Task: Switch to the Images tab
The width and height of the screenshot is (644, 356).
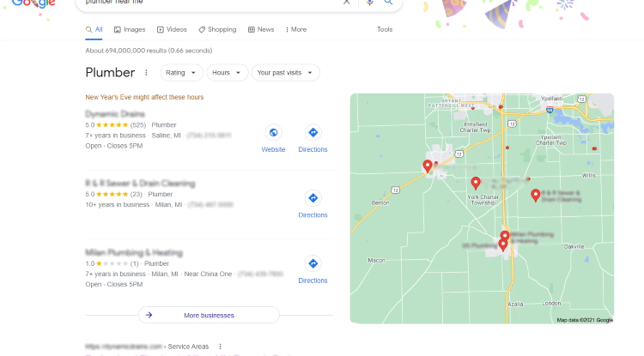Action: click(x=130, y=29)
